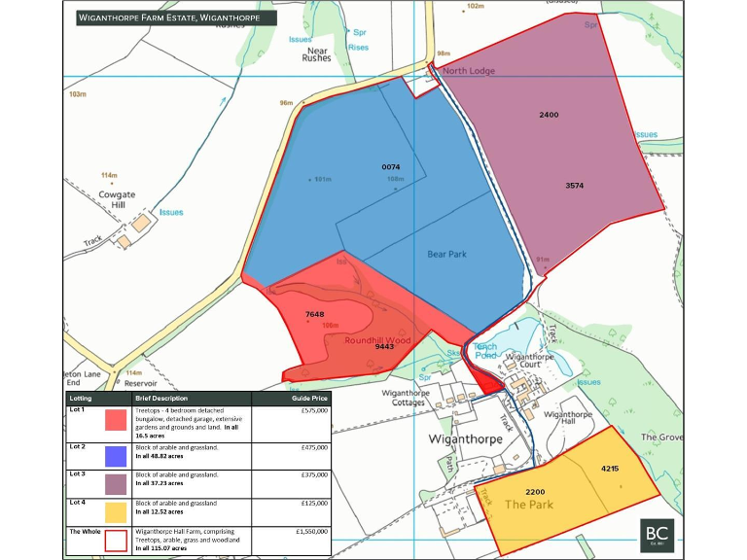Select the blue Lot 2 legend swatch
The width and height of the screenshot is (747, 560).
tap(116, 455)
